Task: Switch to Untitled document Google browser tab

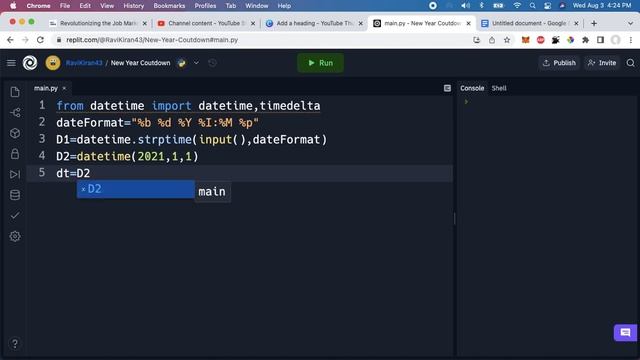Action: 529,23
